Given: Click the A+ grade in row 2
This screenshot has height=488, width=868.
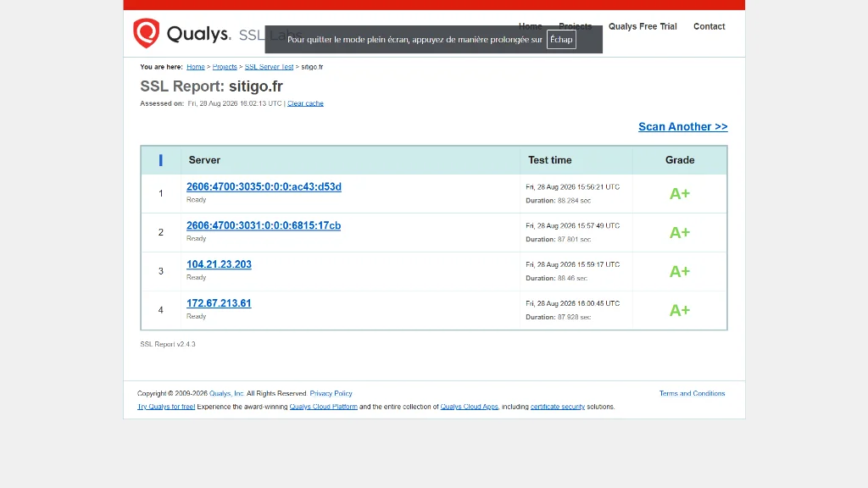Looking at the screenshot, I should [680, 232].
